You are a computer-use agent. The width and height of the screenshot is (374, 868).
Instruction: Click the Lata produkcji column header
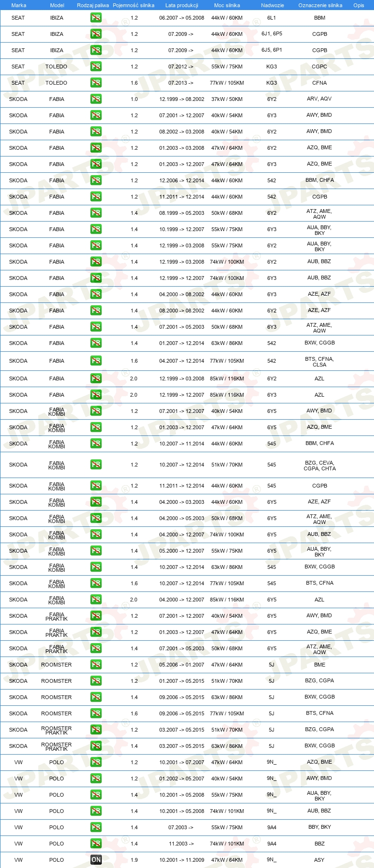pyautogui.click(x=182, y=5)
